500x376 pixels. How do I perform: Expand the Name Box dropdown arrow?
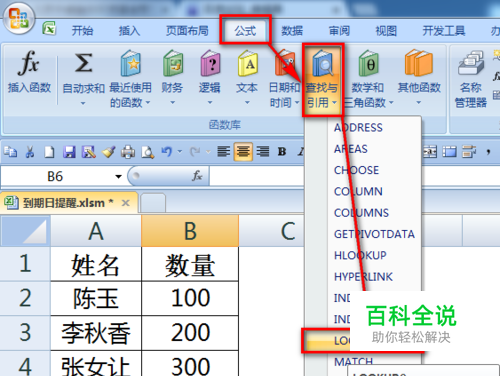tap(118, 176)
